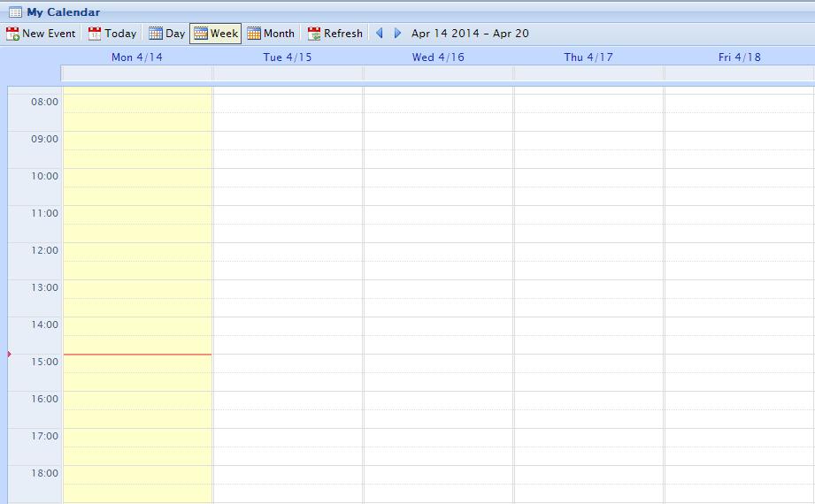The width and height of the screenshot is (815, 504).
Task: Click the 10:00 time label
Action: pyautogui.click(x=45, y=176)
